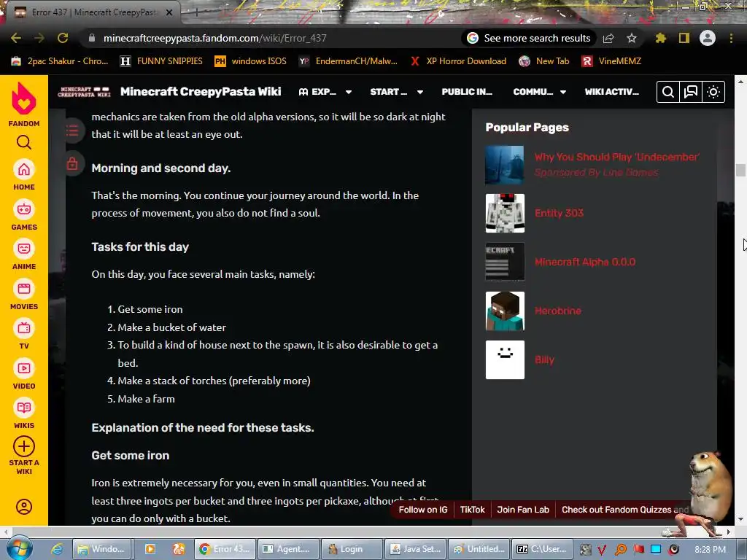Expand the START dropdown menu
The width and height of the screenshot is (747, 560).
[x=396, y=92]
